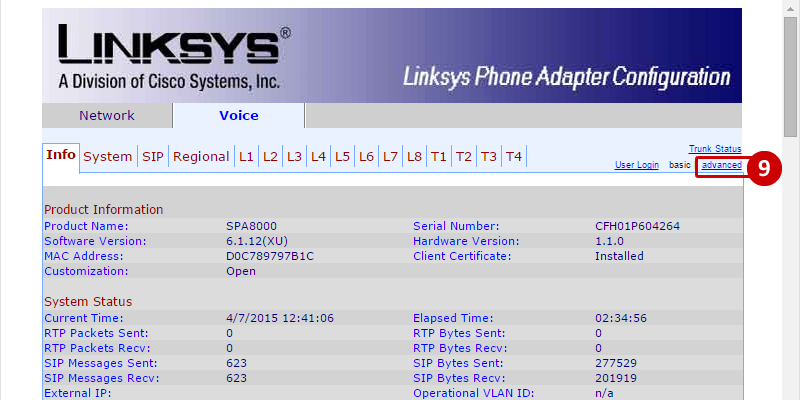The width and height of the screenshot is (800, 400).
Task: Open the L6 line tab
Action: (366, 157)
